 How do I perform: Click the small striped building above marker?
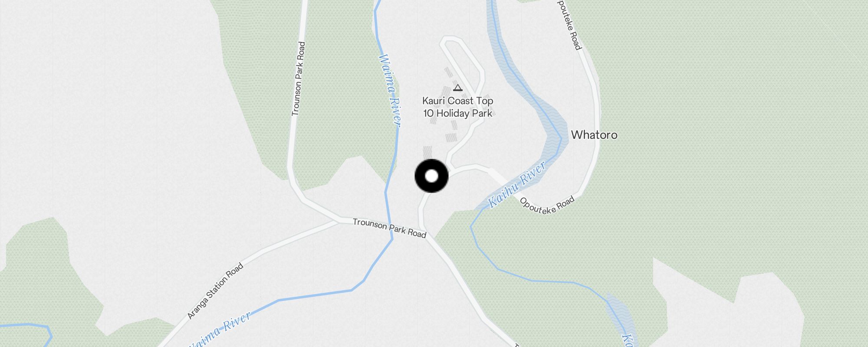(427, 153)
